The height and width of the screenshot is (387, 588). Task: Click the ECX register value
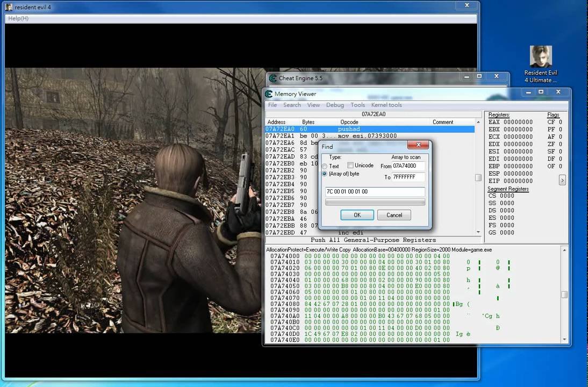click(518, 137)
